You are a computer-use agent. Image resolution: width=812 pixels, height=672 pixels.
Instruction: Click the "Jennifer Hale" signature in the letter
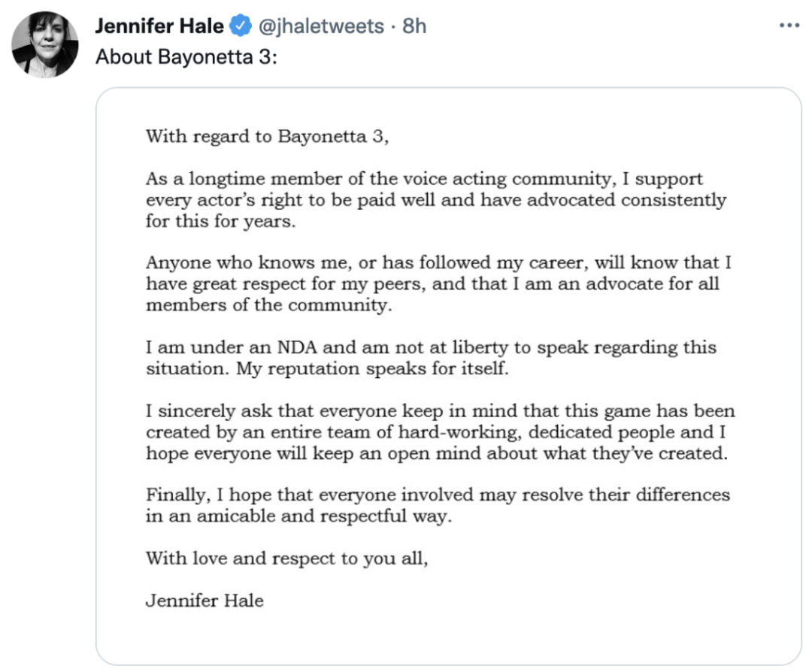pos(205,601)
